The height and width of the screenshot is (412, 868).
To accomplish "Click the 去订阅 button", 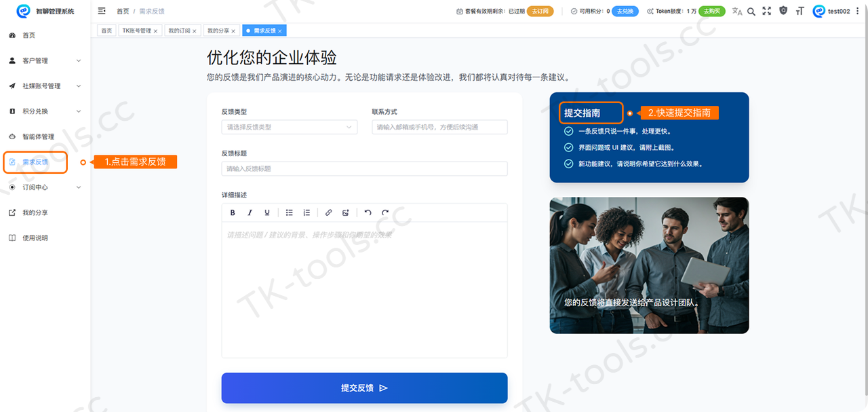I will point(541,12).
